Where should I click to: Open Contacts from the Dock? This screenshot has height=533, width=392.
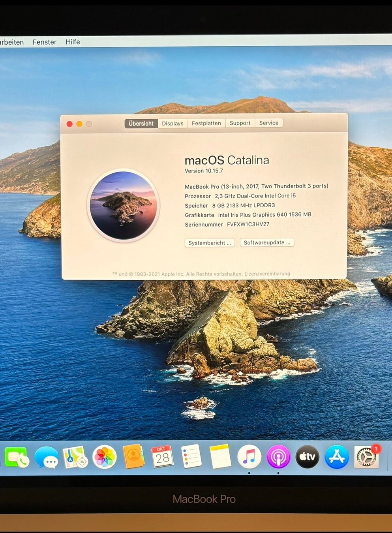pyautogui.click(x=133, y=456)
